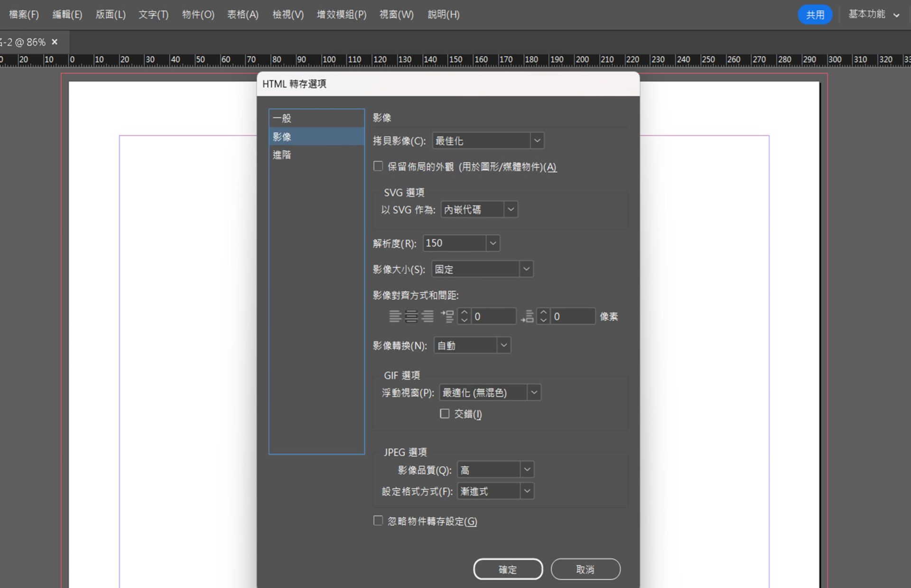
Task: Enable 保留佈局的外觀 checkbox
Action: 378,166
